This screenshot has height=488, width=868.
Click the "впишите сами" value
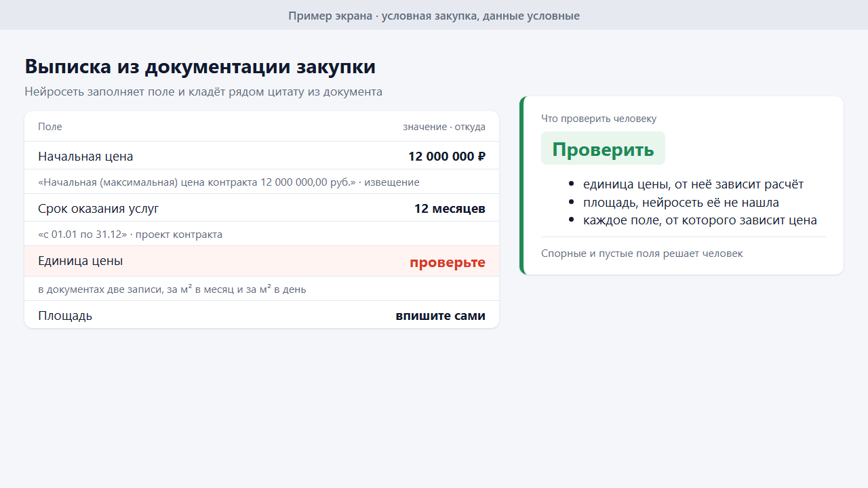point(441,316)
